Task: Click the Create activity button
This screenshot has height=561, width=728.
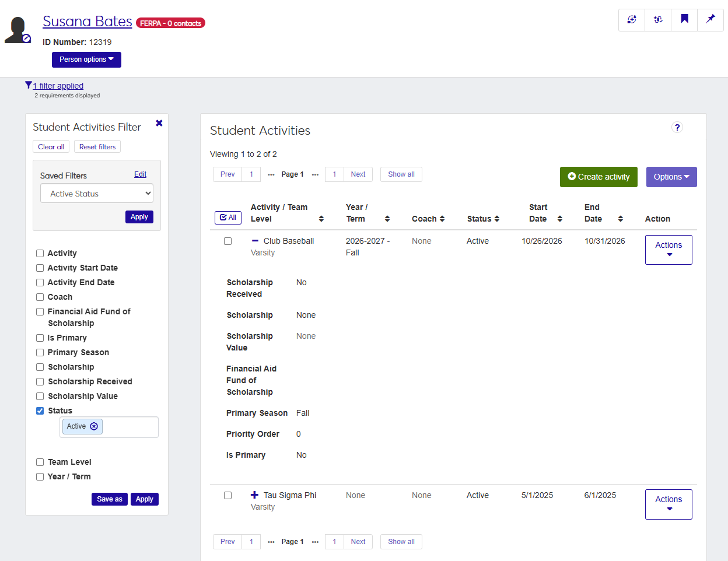Action: 598,177
